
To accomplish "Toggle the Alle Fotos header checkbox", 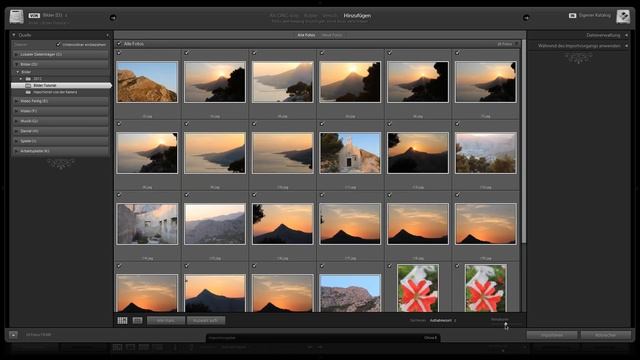I will click(119, 44).
